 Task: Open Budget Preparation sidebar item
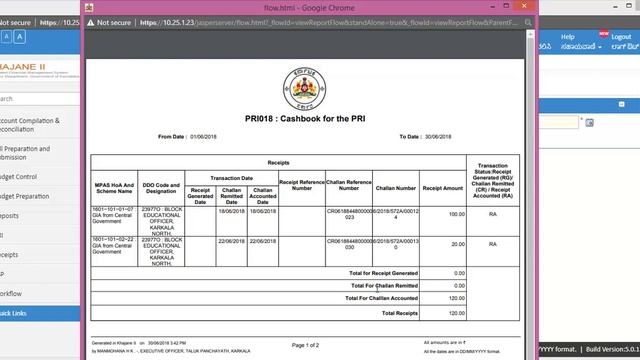(24, 196)
